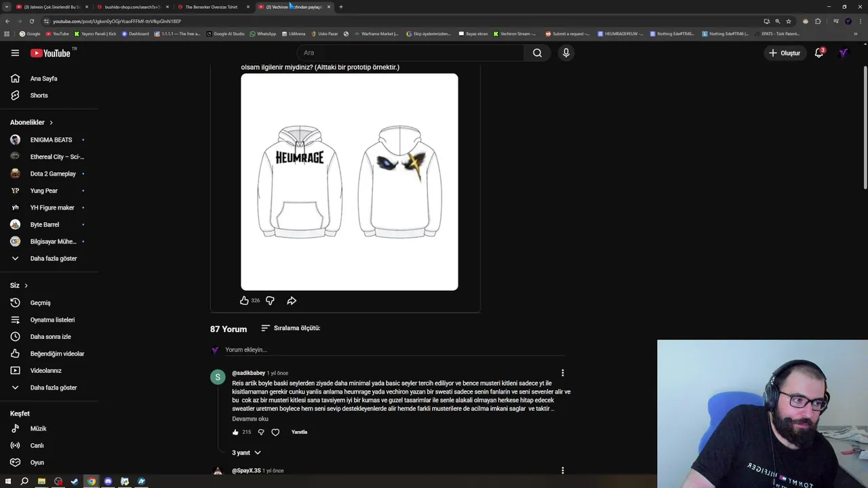Start voice search with the microphone icon
This screenshot has height=488, width=868.
tap(566, 53)
